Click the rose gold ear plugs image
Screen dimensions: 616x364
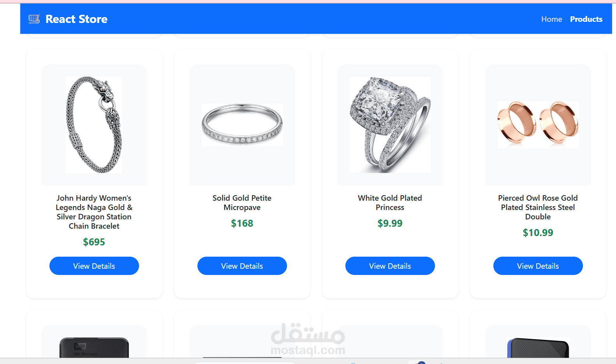(x=538, y=125)
